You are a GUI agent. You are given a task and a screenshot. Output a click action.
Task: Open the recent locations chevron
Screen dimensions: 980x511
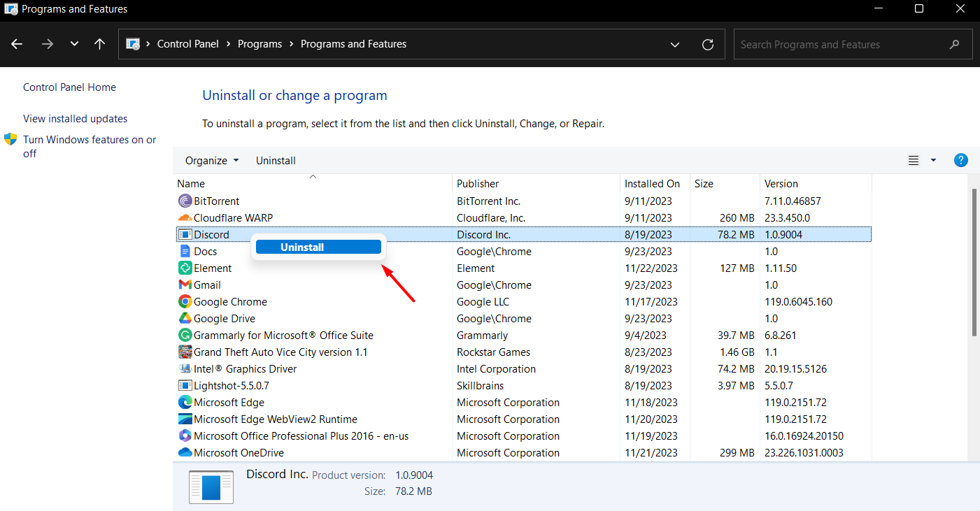[x=74, y=44]
